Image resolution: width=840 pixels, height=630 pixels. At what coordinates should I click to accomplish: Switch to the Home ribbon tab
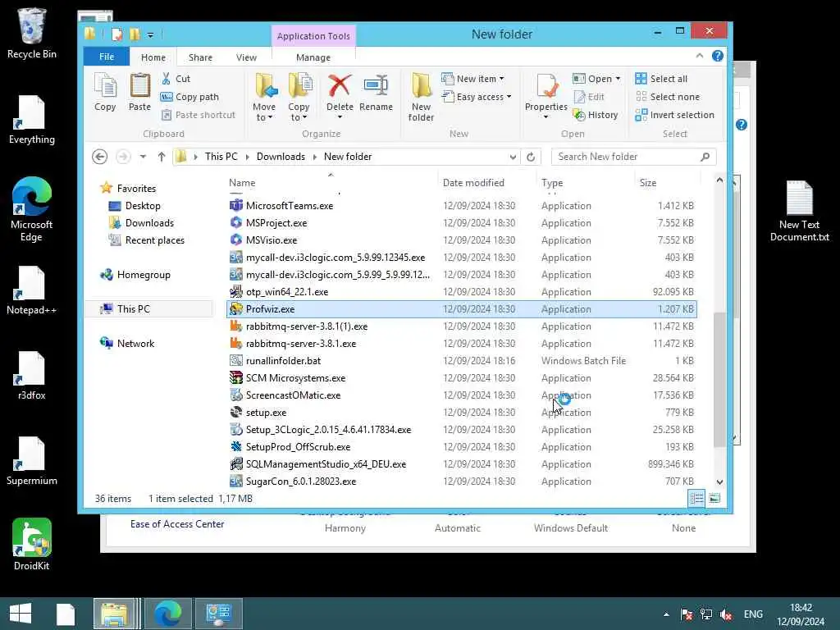[x=153, y=57]
